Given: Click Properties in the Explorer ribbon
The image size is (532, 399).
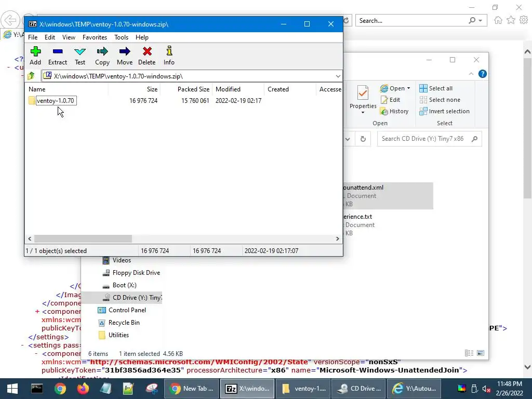Looking at the screenshot, I should click(x=363, y=99).
